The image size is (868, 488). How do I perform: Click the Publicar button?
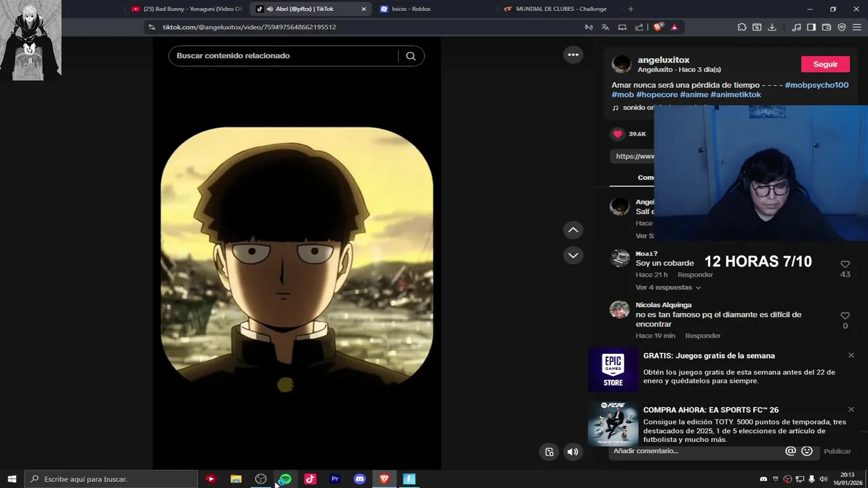(x=837, y=451)
